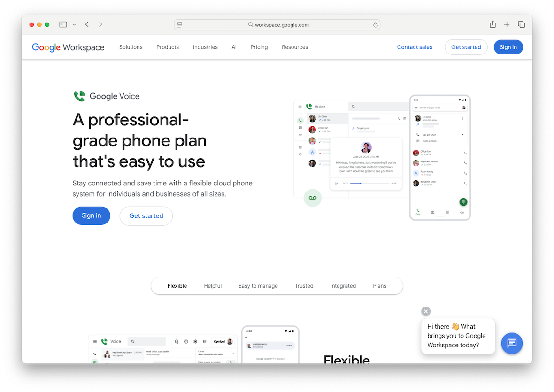Select the Trusted tab

304,286
